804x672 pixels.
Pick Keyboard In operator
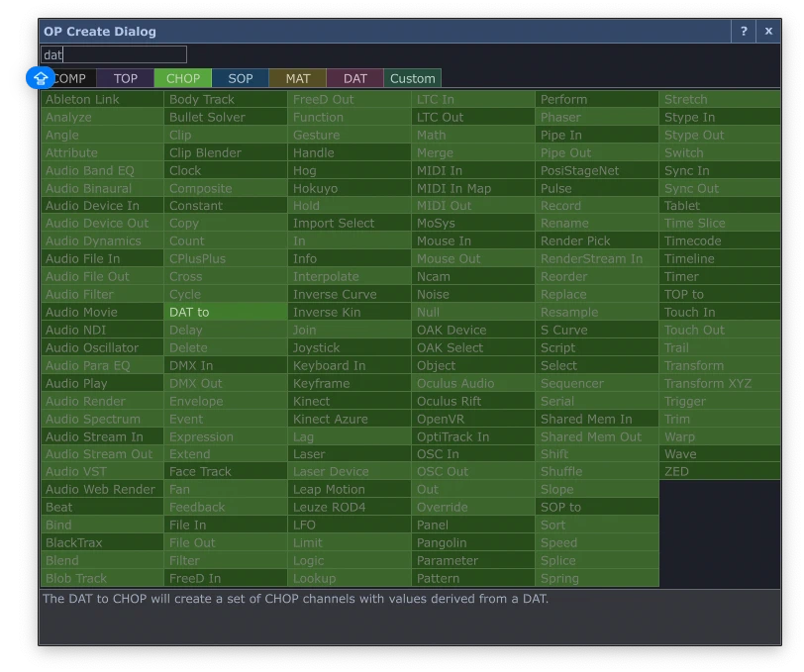click(x=350, y=365)
